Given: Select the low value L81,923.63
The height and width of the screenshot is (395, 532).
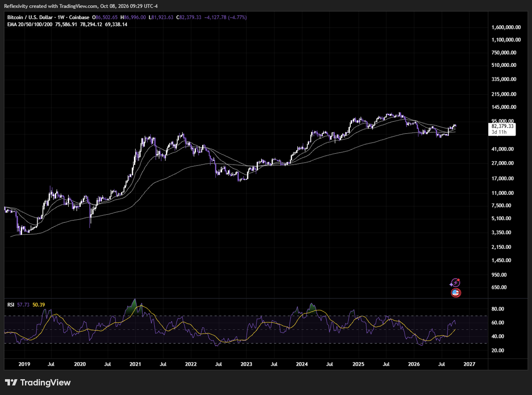Looking at the screenshot, I should 161,17.
